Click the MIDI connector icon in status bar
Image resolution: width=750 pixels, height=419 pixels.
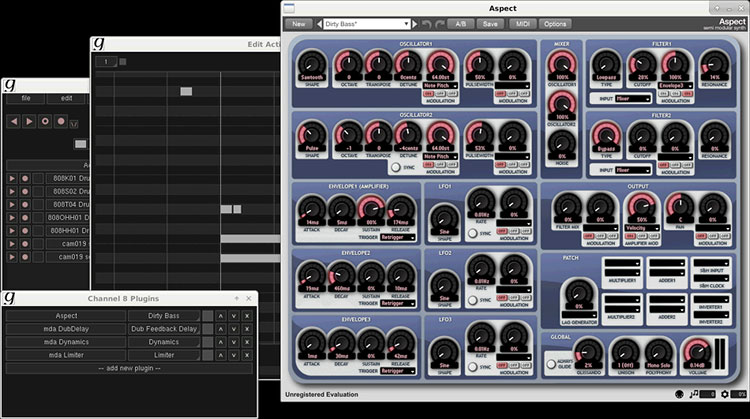click(x=679, y=394)
